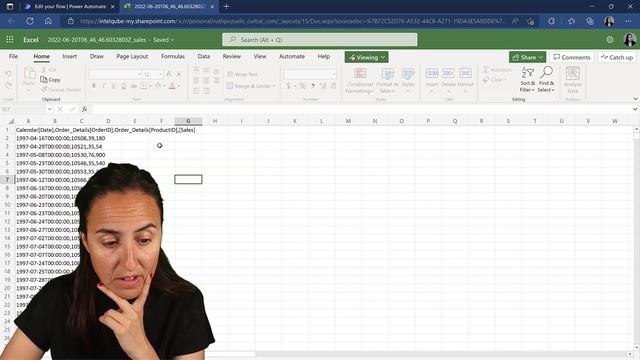
Task: Switch to the Data tab
Action: click(204, 56)
